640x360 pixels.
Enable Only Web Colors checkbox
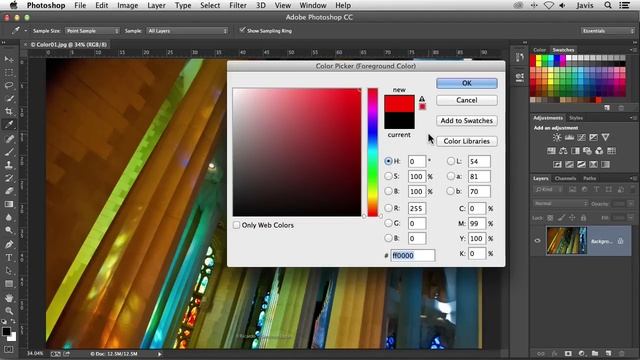coord(236,225)
